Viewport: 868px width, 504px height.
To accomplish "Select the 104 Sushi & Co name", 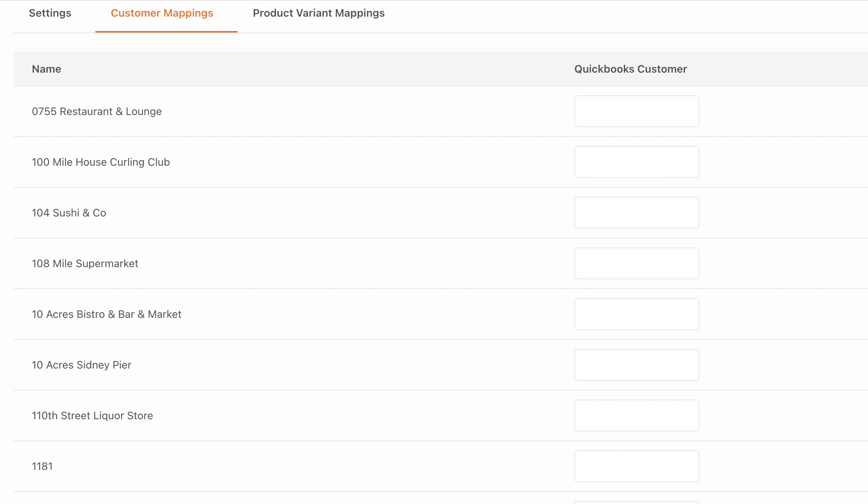I will 69,213.
